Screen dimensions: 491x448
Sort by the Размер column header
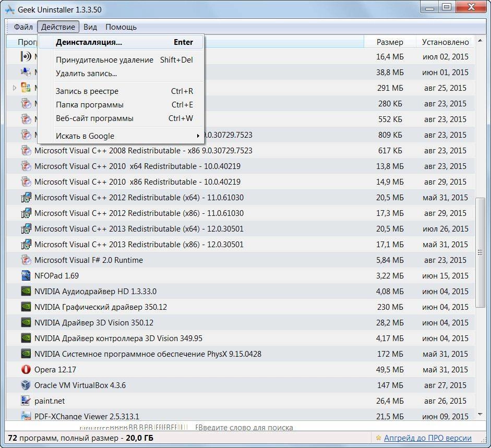(x=390, y=42)
